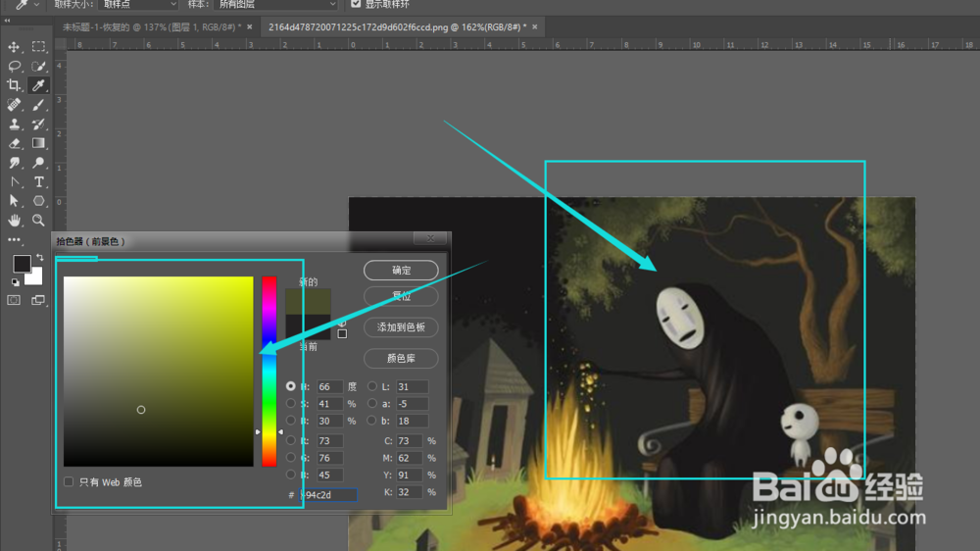Select the Clone Stamp tool
Image resolution: width=980 pixels, height=551 pixels.
click(14, 125)
